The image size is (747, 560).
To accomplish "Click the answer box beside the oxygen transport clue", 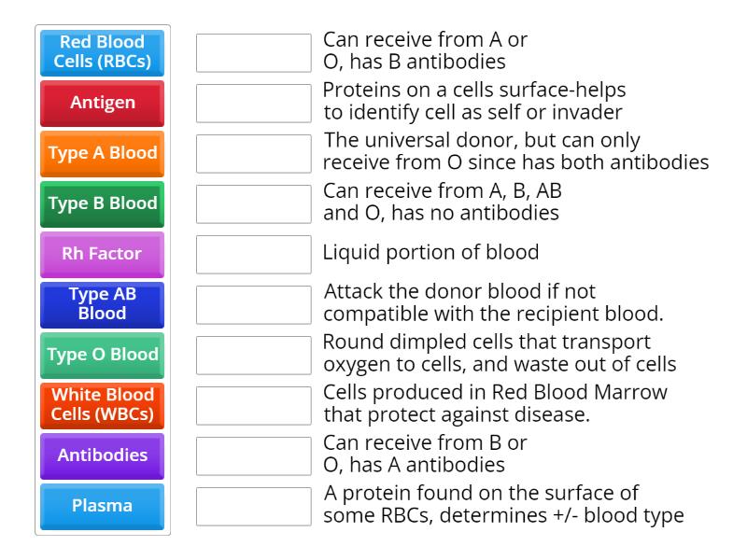I will (253, 355).
